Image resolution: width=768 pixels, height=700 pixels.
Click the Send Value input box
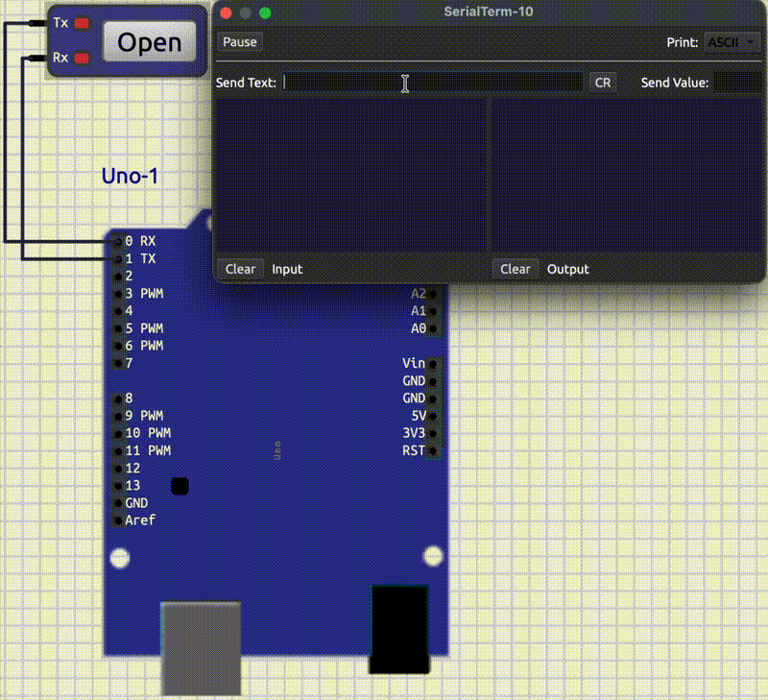point(737,83)
